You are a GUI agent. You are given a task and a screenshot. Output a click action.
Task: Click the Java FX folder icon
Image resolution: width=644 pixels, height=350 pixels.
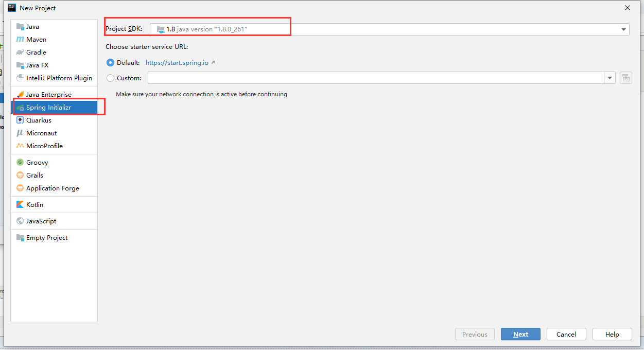20,65
